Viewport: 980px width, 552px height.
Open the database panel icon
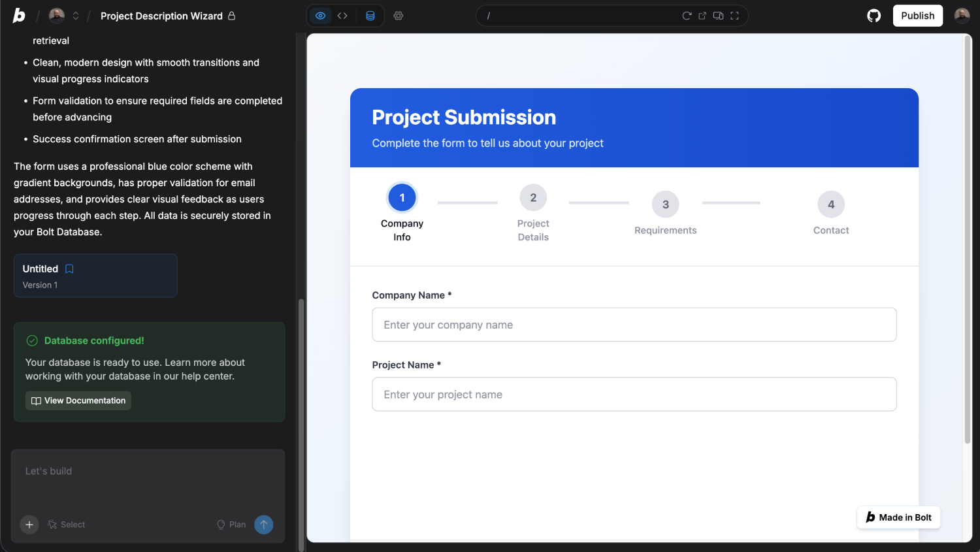(x=370, y=15)
